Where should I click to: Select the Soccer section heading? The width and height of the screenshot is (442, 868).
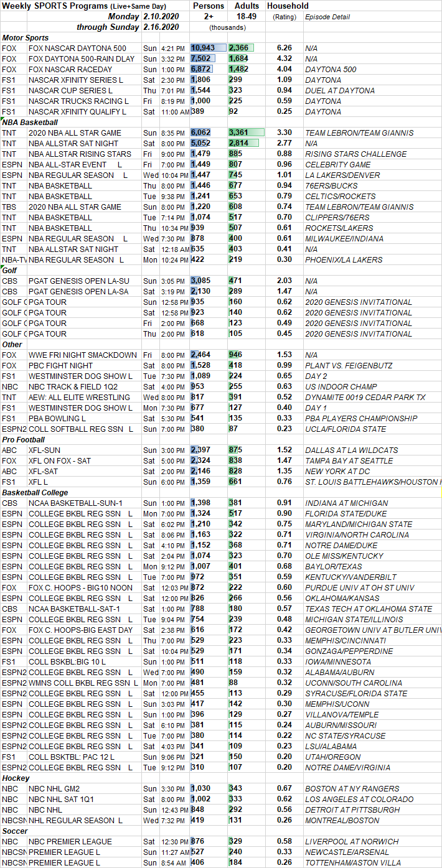point(15,831)
